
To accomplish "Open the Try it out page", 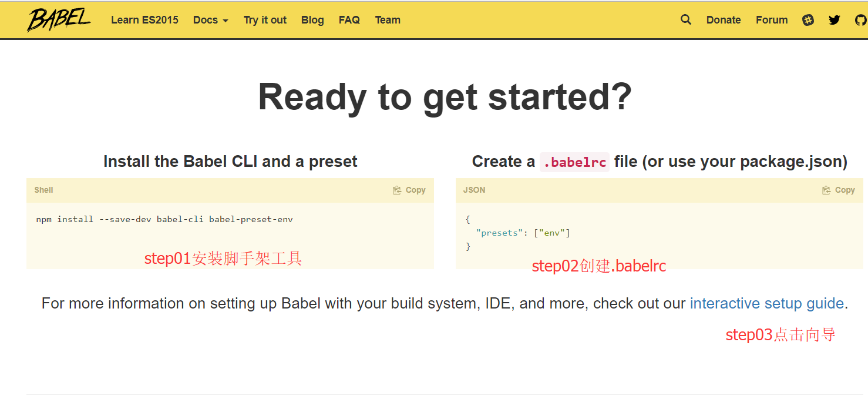I will pos(265,20).
